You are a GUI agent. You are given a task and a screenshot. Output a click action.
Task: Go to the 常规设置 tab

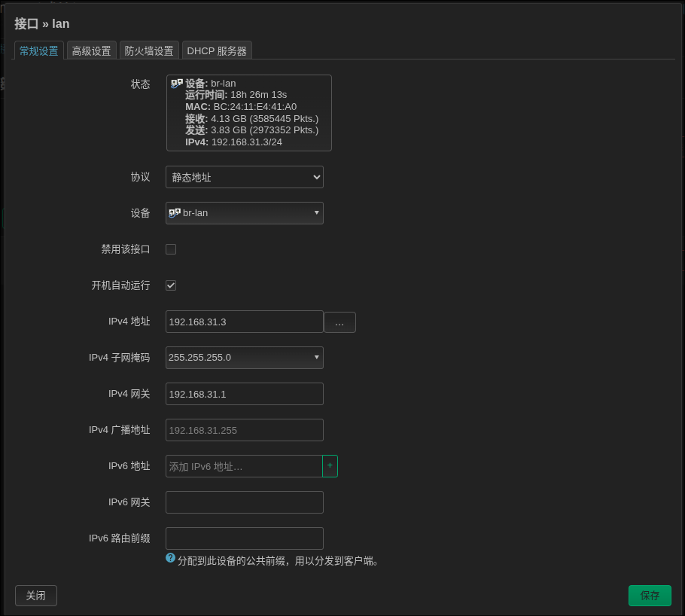click(39, 50)
